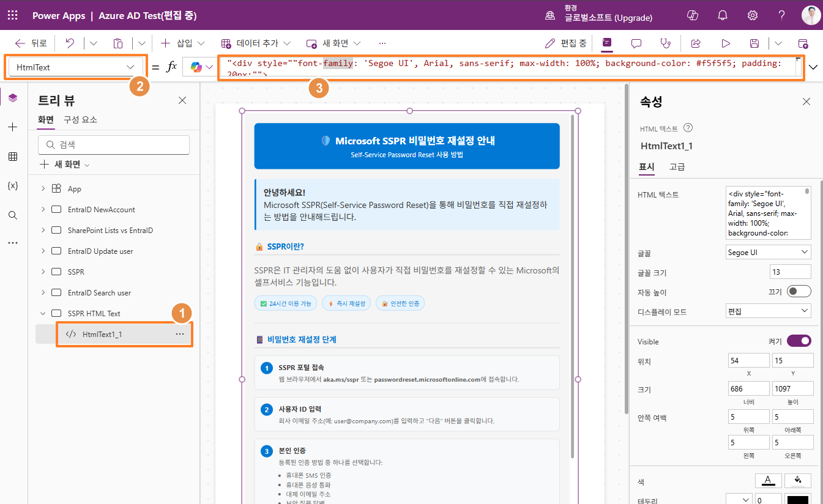Open the Add data menu
The image size is (823, 504).
tap(255, 43)
